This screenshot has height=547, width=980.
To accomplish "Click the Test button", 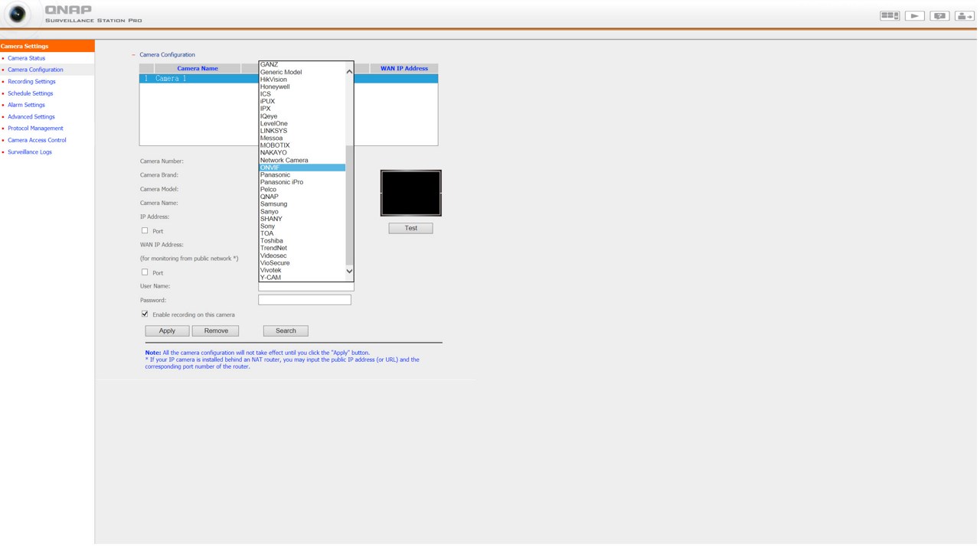I will (x=410, y=228).
